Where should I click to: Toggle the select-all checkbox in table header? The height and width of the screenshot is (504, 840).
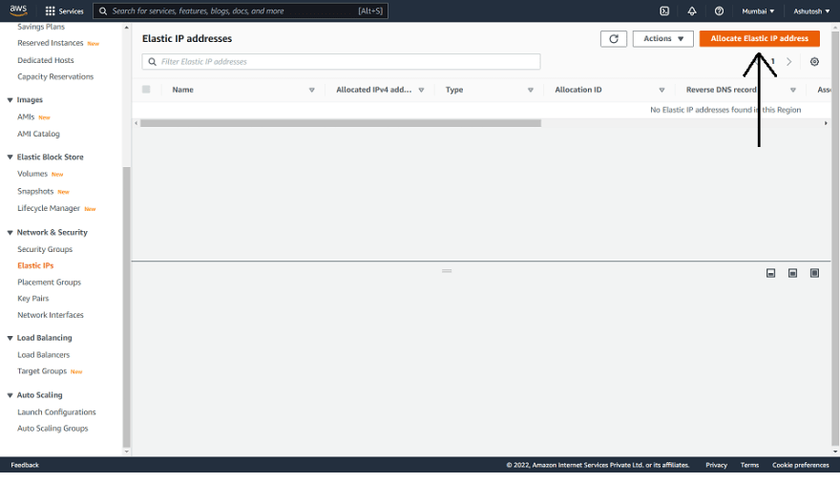point(146,90)
